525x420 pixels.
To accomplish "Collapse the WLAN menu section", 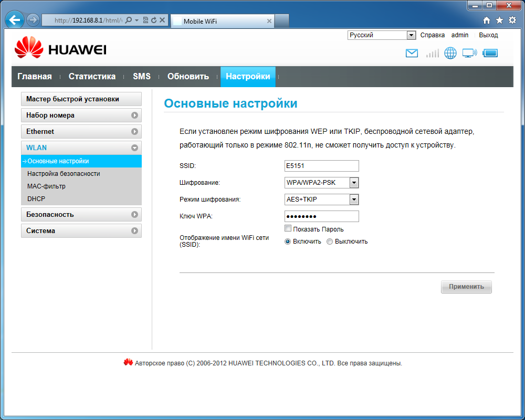I will 81,148.
